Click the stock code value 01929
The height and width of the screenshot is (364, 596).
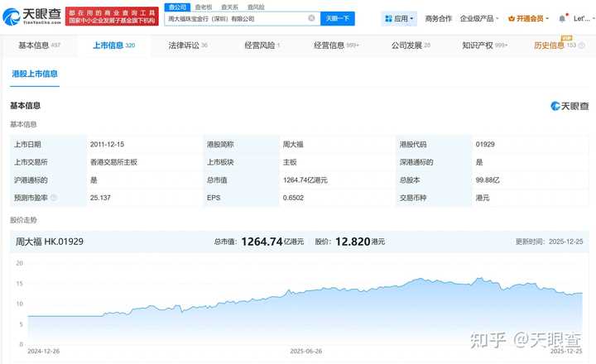point(485,145)
